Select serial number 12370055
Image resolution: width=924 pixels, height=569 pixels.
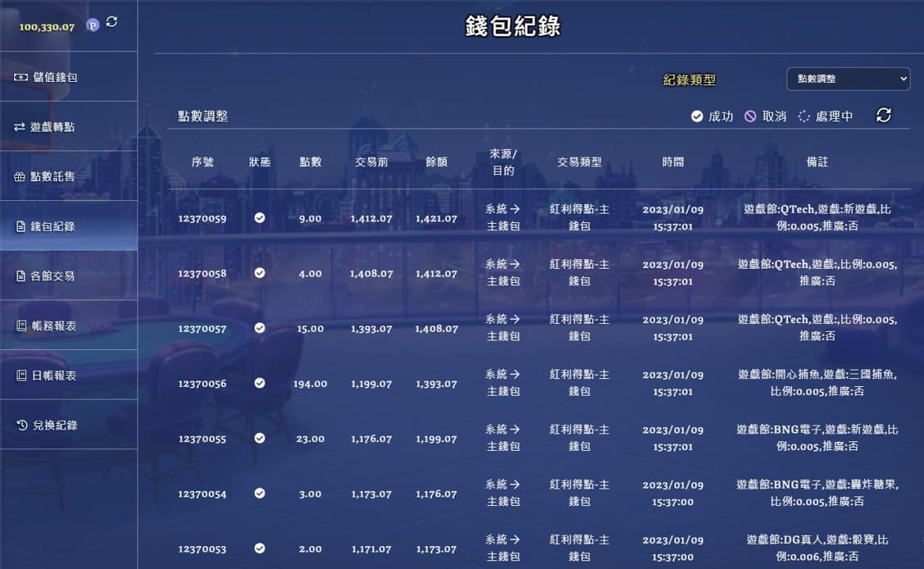203,439
